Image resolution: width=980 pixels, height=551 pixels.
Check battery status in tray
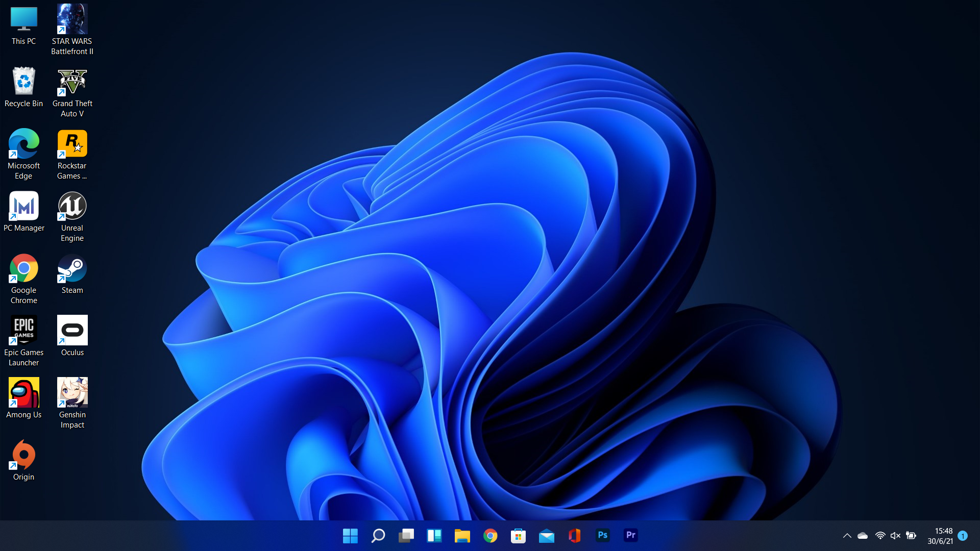click(911, 536)
